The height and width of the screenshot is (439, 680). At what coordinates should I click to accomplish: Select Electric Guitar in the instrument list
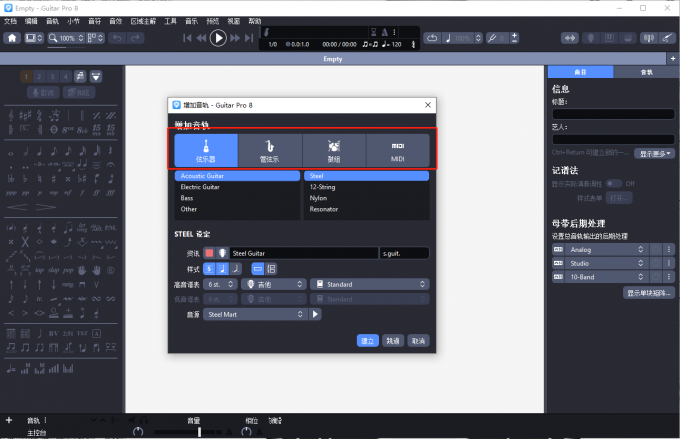[200, 187]
